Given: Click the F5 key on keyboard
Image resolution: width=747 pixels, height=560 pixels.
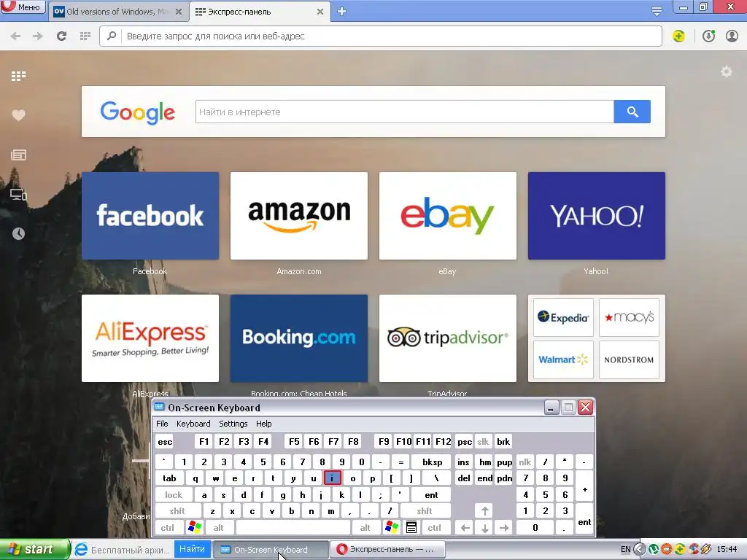Looking at the screenshot, I should pos(294,442).
